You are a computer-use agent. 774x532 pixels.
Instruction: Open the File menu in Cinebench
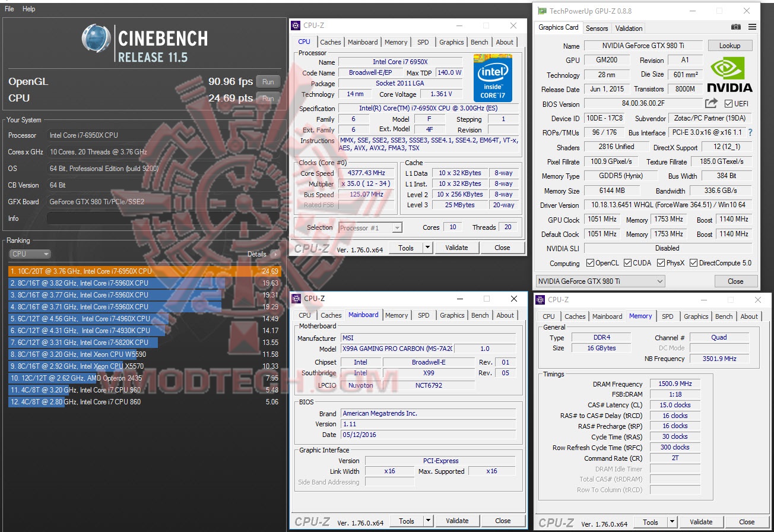(x=9, y=9)
